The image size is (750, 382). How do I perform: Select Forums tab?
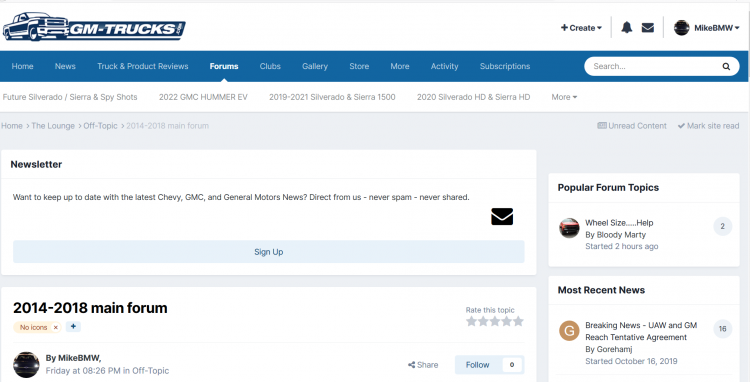click(224, 66)
